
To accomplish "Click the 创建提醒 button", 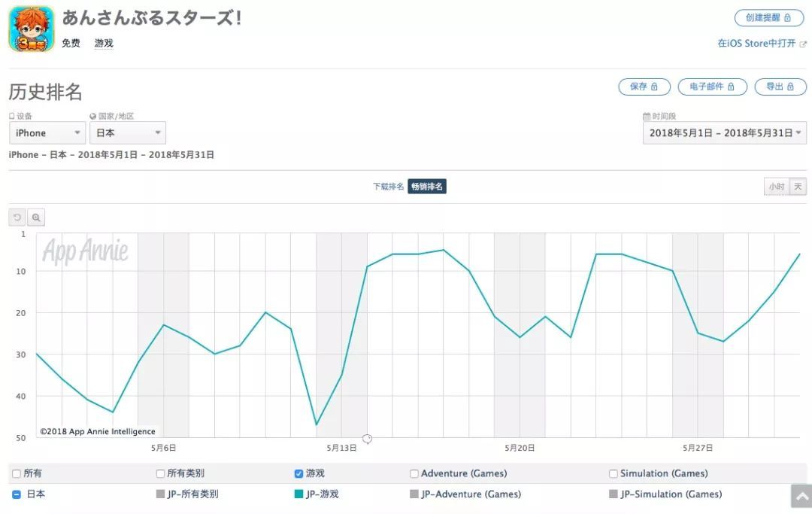I will [x=768, y=18].
